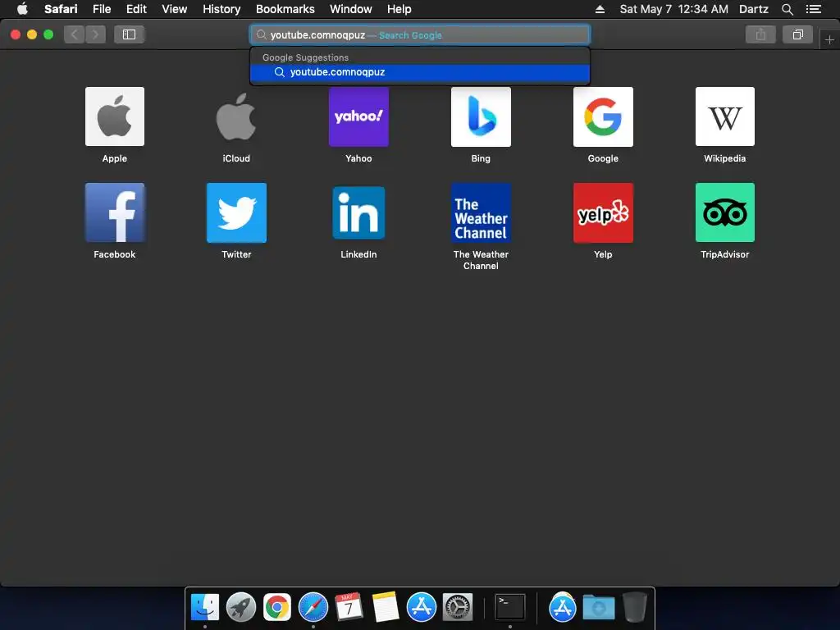Open the Twitter favorite tile
840x630 pixels.
[236, 212]
